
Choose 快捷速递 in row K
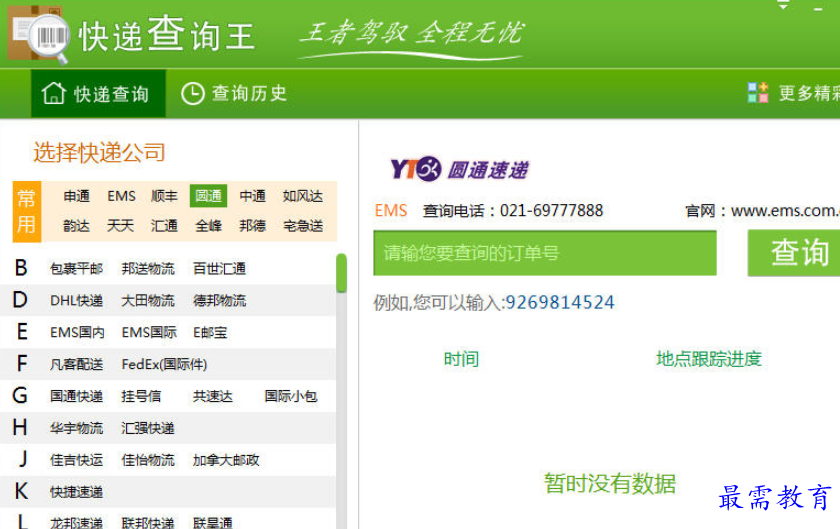pos(77,492)
